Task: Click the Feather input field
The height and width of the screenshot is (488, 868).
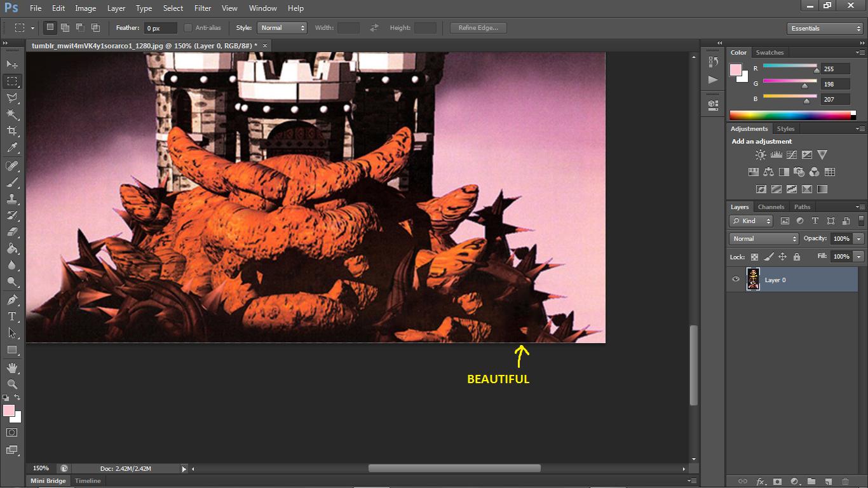Action: tap(161, 28)
